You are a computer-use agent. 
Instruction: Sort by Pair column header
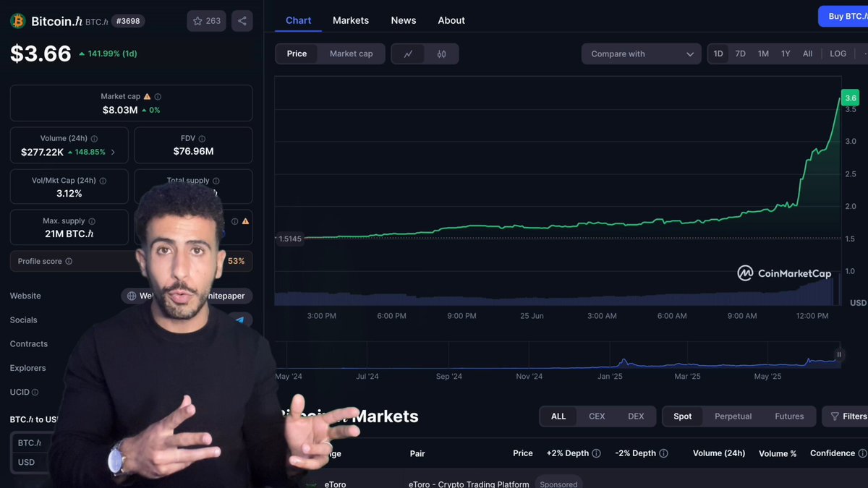coord(417,454)
